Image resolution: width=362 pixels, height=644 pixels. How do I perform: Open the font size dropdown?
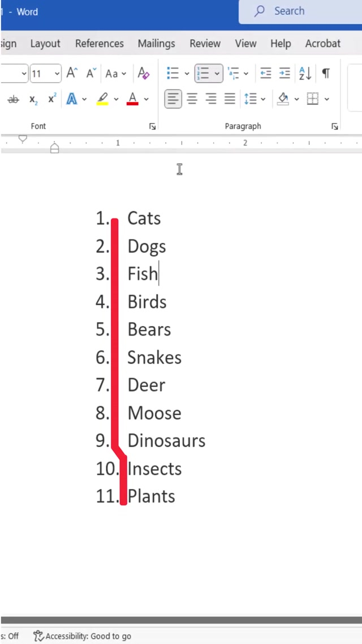point(57,74)
